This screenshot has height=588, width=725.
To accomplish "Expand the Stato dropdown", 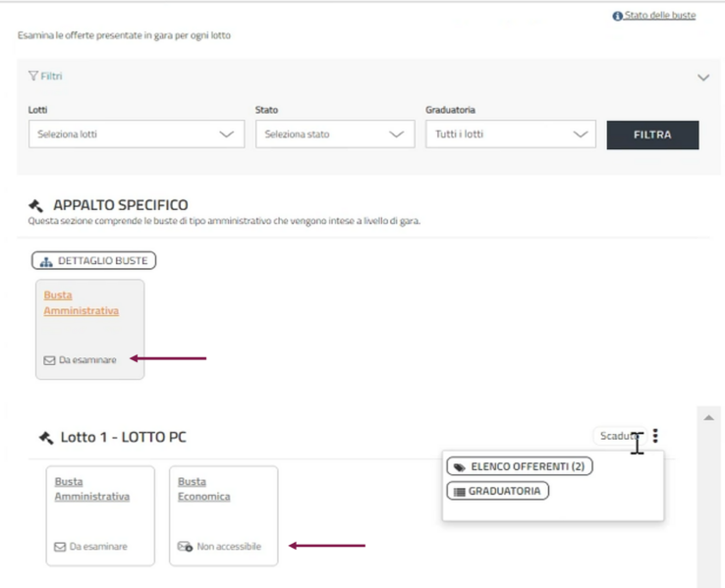I will coord(334,134).
